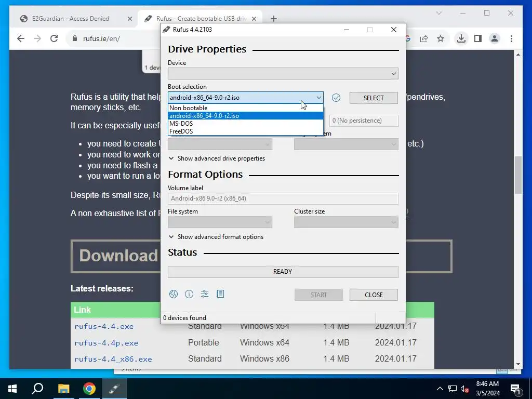Click the SELECT button

(374, 98)
